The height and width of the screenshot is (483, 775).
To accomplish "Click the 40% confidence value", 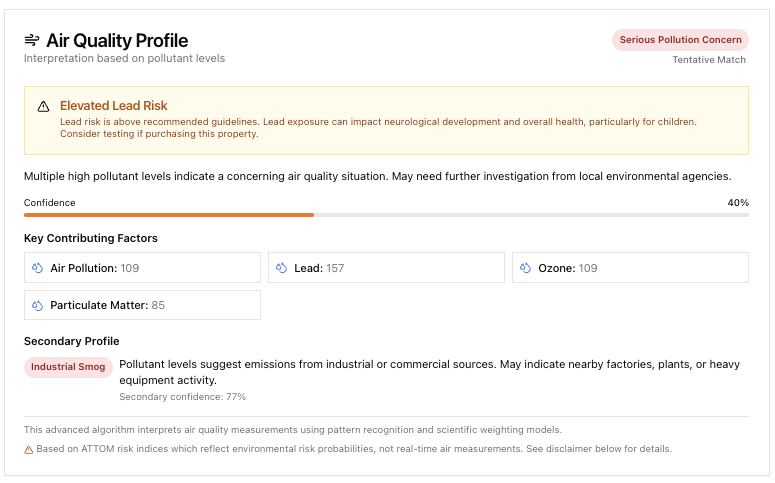I will 738,203.
